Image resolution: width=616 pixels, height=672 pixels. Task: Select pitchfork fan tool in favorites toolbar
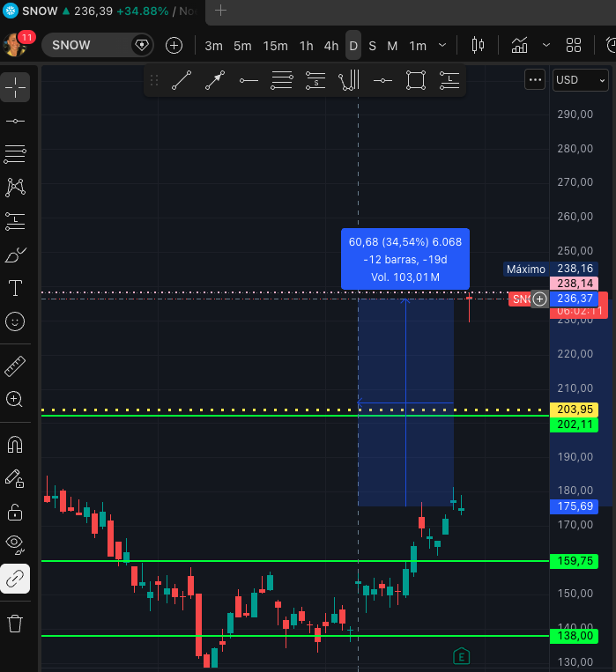pyautogui.click(x=349, y=80)
